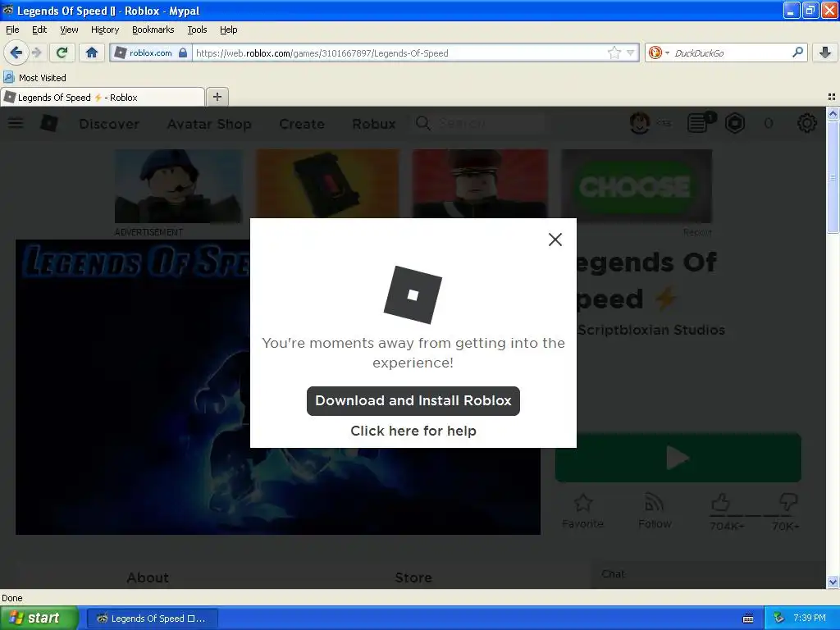Open Robux in Roblox navbar
840x630 pixels.
(373, 124)
